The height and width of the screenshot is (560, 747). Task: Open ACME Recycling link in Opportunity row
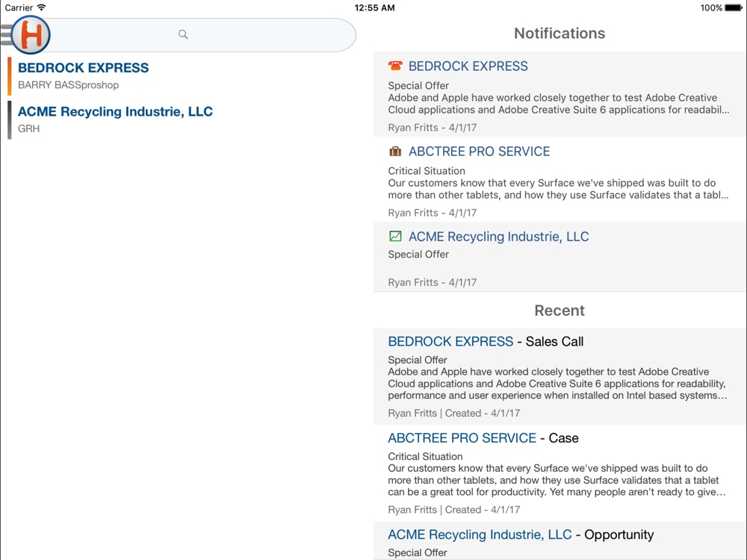pos(480,535)
